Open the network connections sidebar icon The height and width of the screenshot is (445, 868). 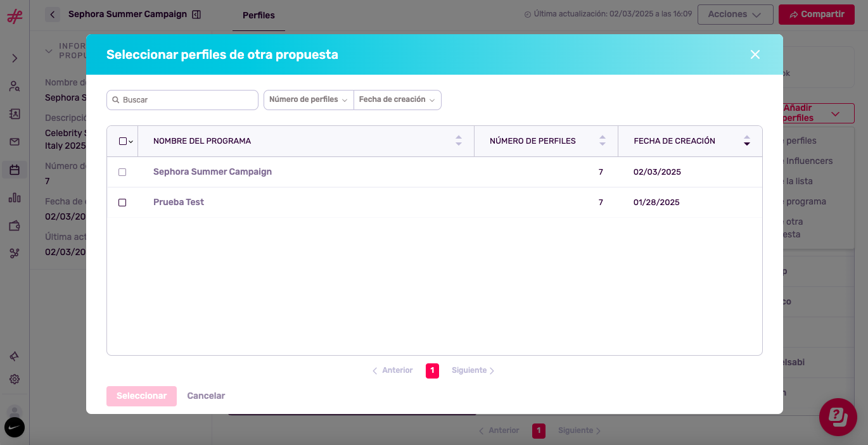pos(15,253)
